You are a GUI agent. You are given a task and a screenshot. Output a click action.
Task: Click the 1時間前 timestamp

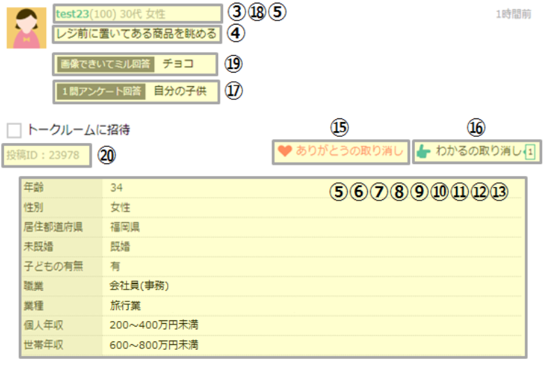pyautogui.click(x=514, y=14)
